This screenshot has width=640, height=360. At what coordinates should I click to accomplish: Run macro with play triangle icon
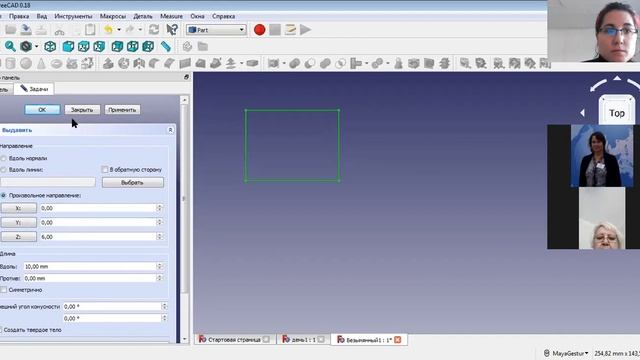coord(305,29)
